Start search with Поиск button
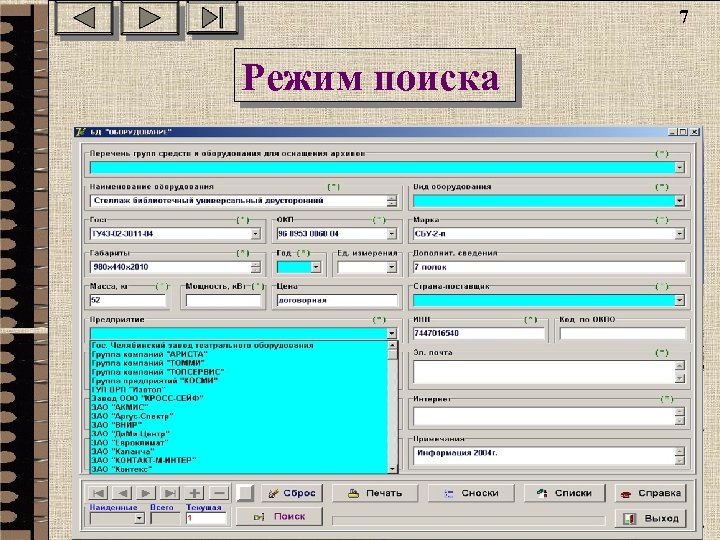Screen dimensions: 720x540 tap(279, 517)
